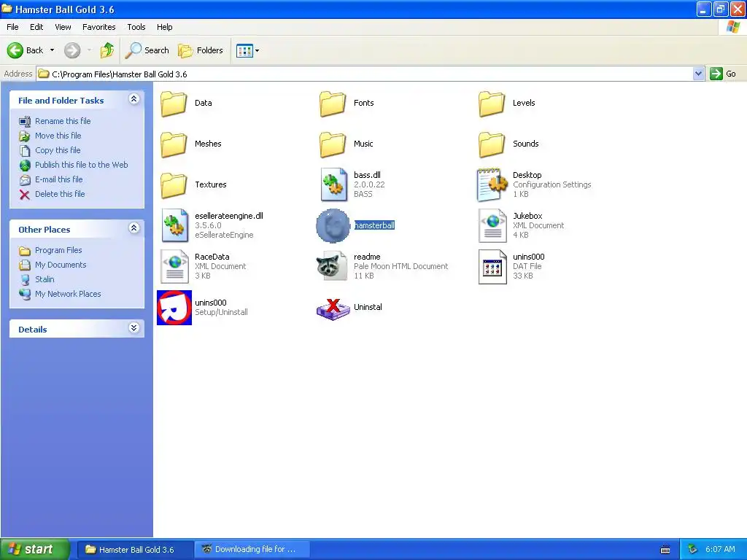Image resolution: width=747 pixels, height=560 pixels.
Task: Select the bass.dll file icon
Action: (333, 184)
